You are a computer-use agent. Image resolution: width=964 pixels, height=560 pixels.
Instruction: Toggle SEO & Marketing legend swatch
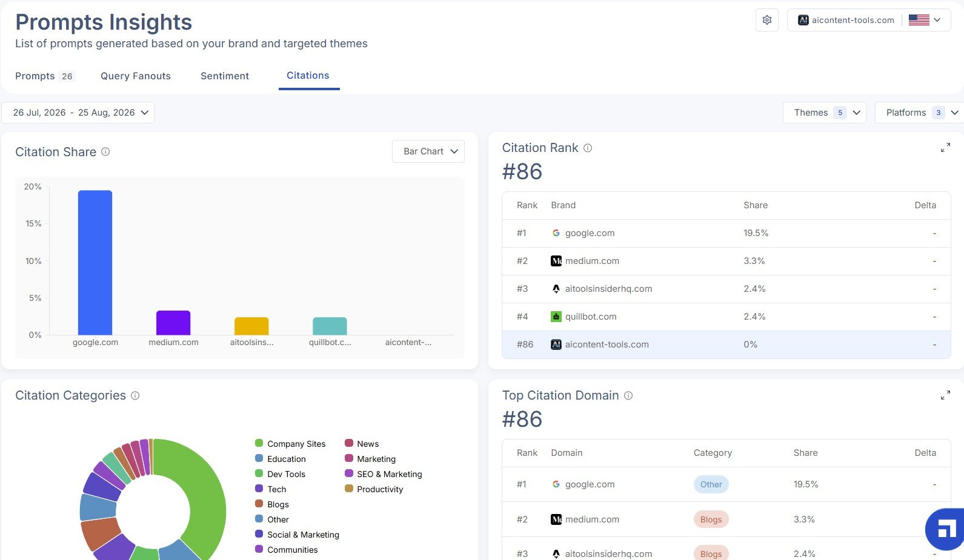(349, 473)
